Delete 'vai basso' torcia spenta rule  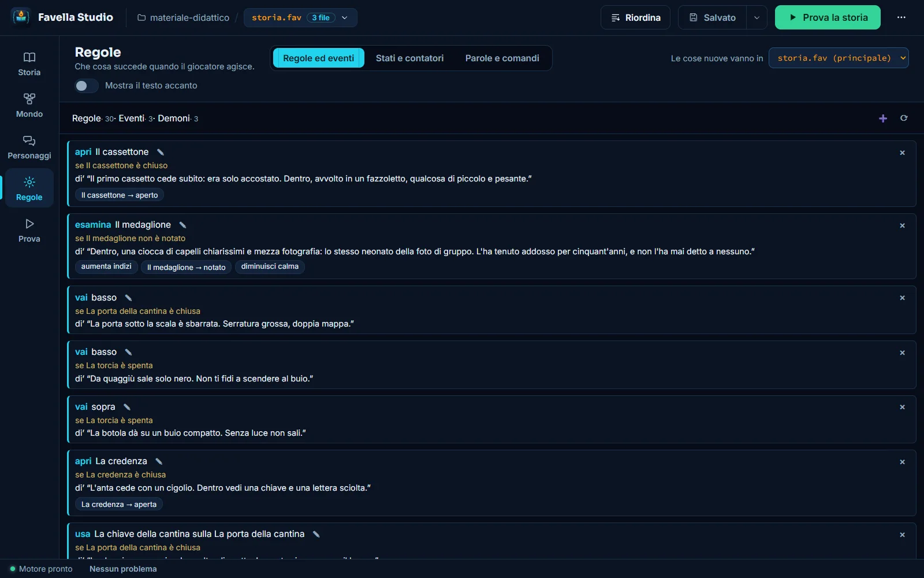click(902, 353)
